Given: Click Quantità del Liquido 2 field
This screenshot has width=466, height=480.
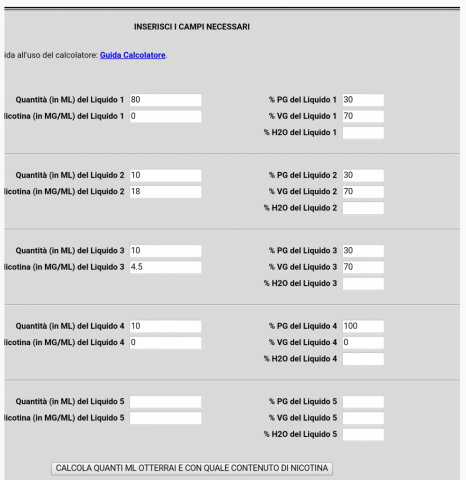Looking at the screenshot, I should pyautogui.click(x=165, y=175).
